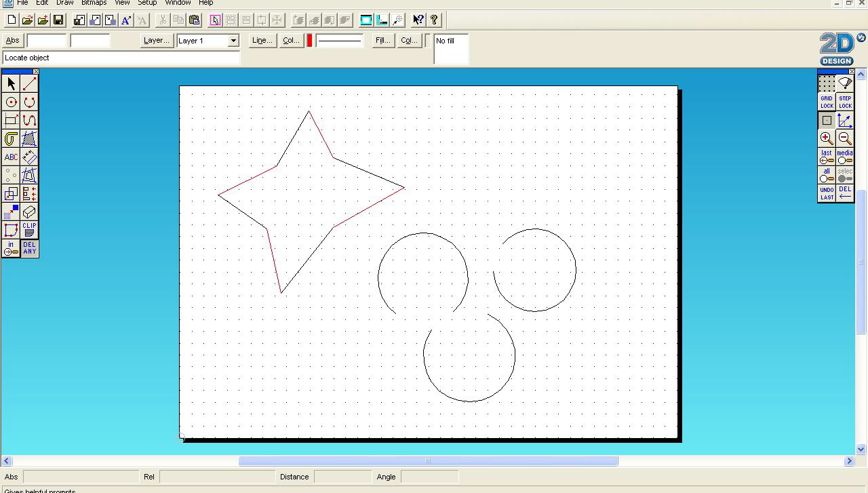Click the red line colour swatch

[309, 41]
